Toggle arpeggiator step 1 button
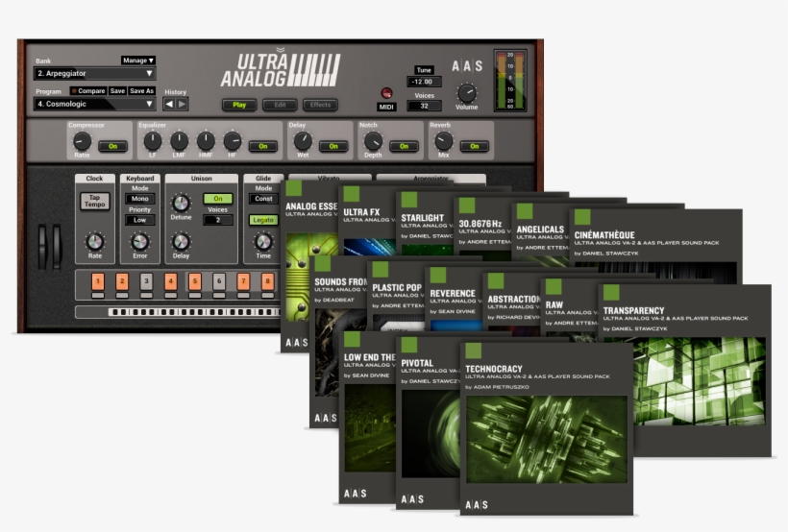The height and width of the screenshot is (532, 788). 97,281
